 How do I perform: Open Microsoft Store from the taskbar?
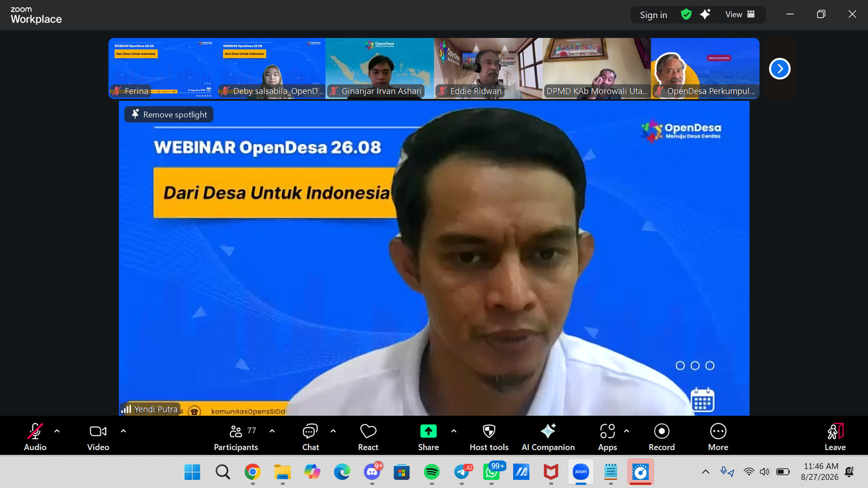401,472
